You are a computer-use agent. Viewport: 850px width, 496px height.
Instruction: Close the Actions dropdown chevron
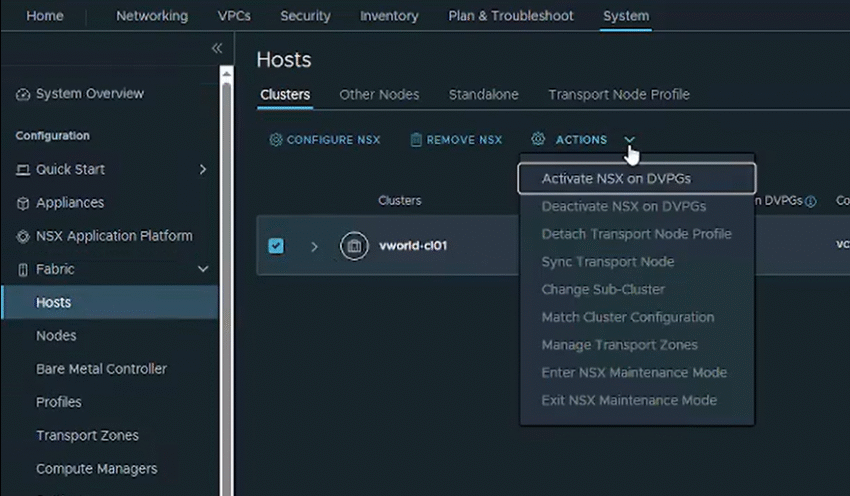tap(629, 140)
